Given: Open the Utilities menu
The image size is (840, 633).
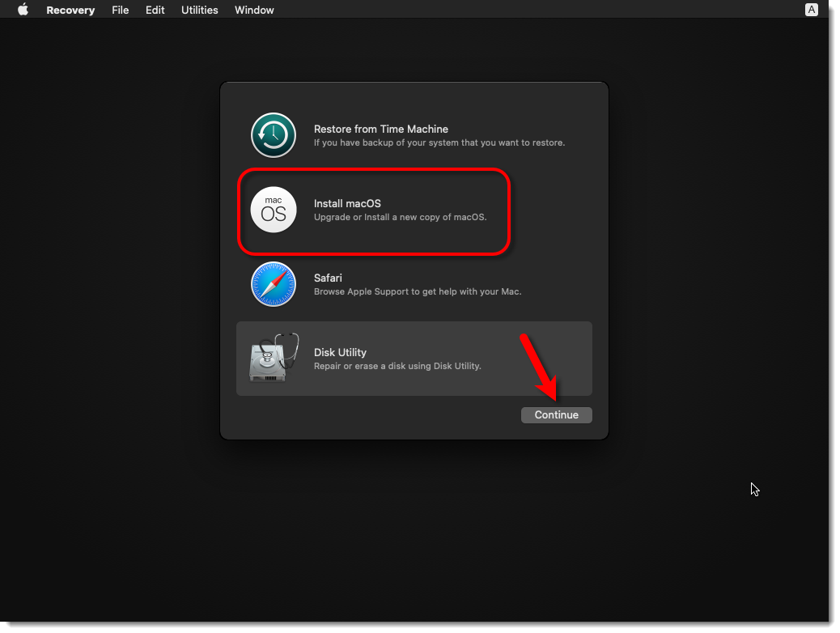Looking at the screenshot, I should pos(199,11).
